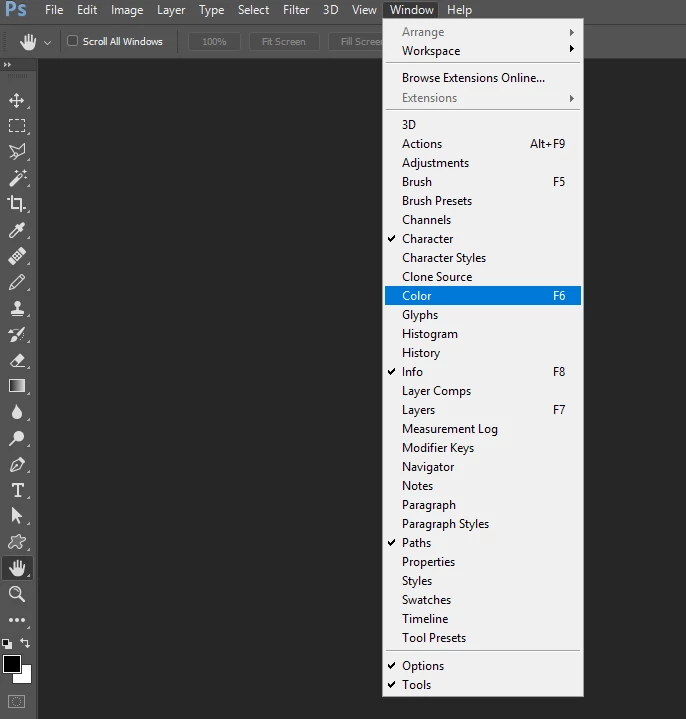Select the Path Selection tool

click(x=17, y=516)
